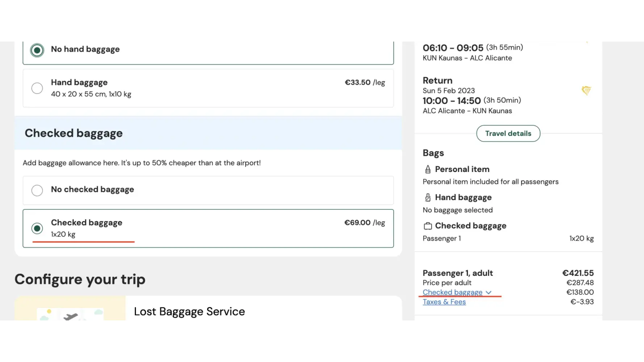Click the €33.50 /leg hand baggage price
The width and height of the screenshot is (644, 362).
pyautogui.click(x=364, y=83)
